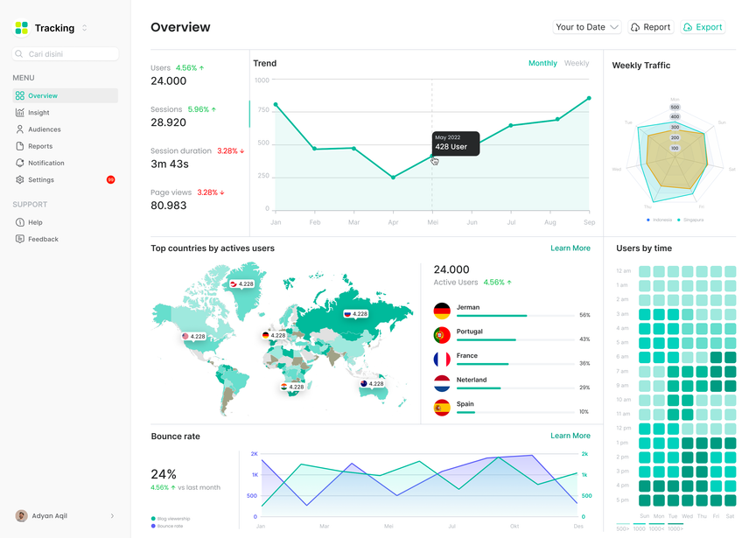The width and height of the screenshot is (756, 538).
Task: Open the Notification menu item
Action: click(65, 163)
